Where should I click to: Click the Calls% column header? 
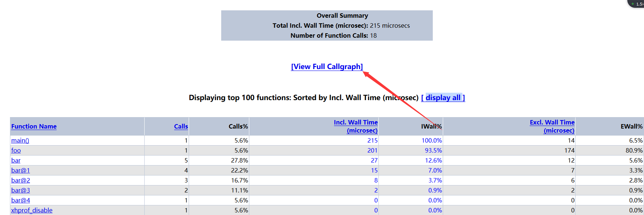tap(238, 126)
